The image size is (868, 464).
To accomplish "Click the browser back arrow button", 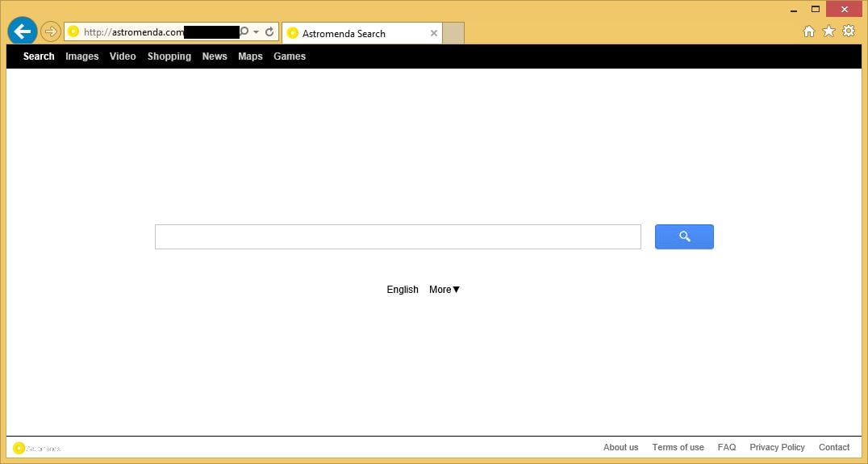I will pos(22,31).
